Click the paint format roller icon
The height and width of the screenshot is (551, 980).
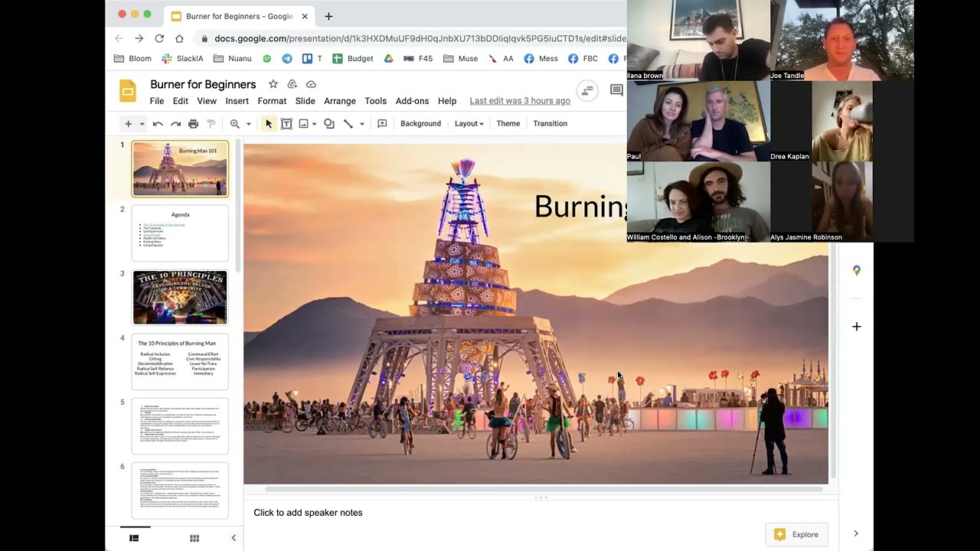[211, 124]
